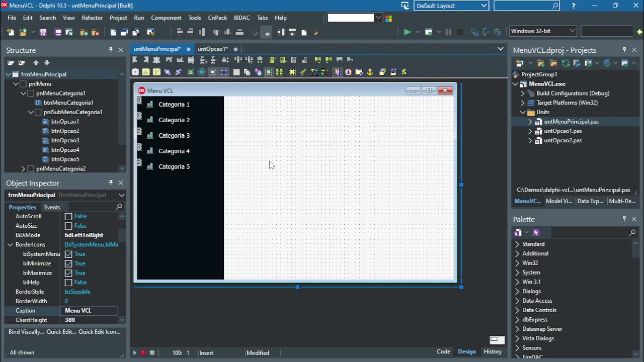
Task: Click the Palette search input field
Action: pos(589,232)
